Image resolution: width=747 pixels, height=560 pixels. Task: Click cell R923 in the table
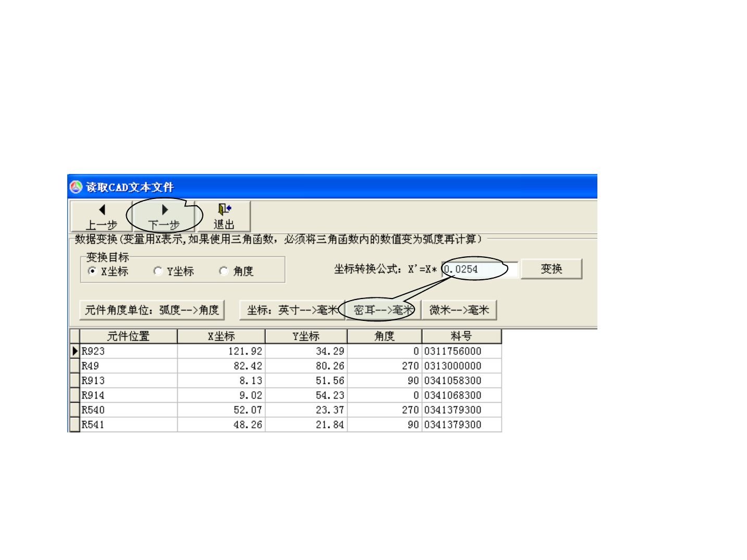[x=128, y=351]
